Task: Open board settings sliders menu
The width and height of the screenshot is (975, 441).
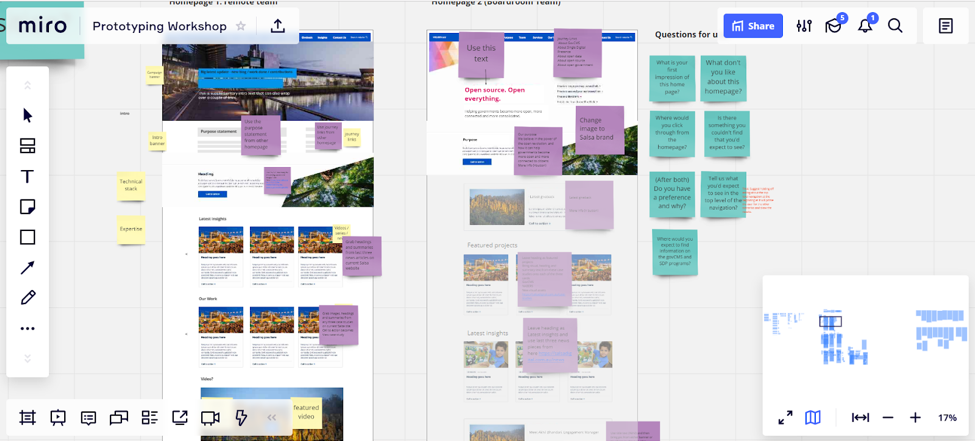Action: pos(804,26)
